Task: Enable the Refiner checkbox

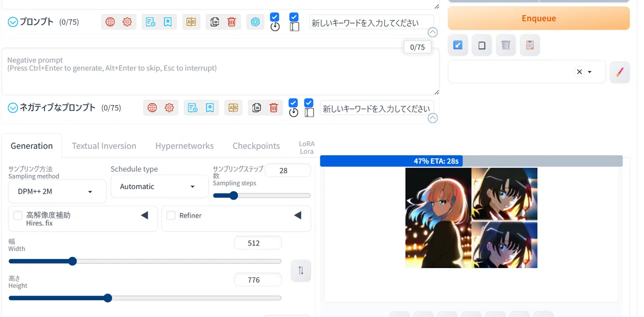Action: point(171,215)
